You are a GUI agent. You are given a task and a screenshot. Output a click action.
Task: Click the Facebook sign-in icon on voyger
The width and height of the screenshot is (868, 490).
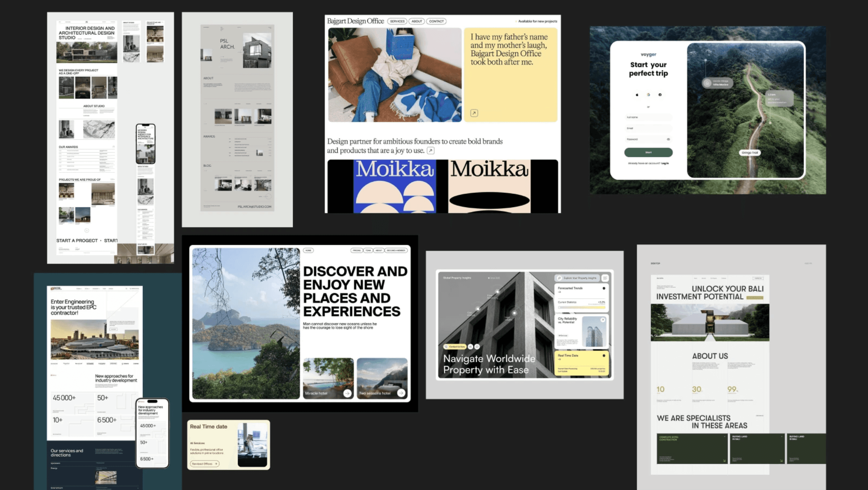[x=660, y=95]
